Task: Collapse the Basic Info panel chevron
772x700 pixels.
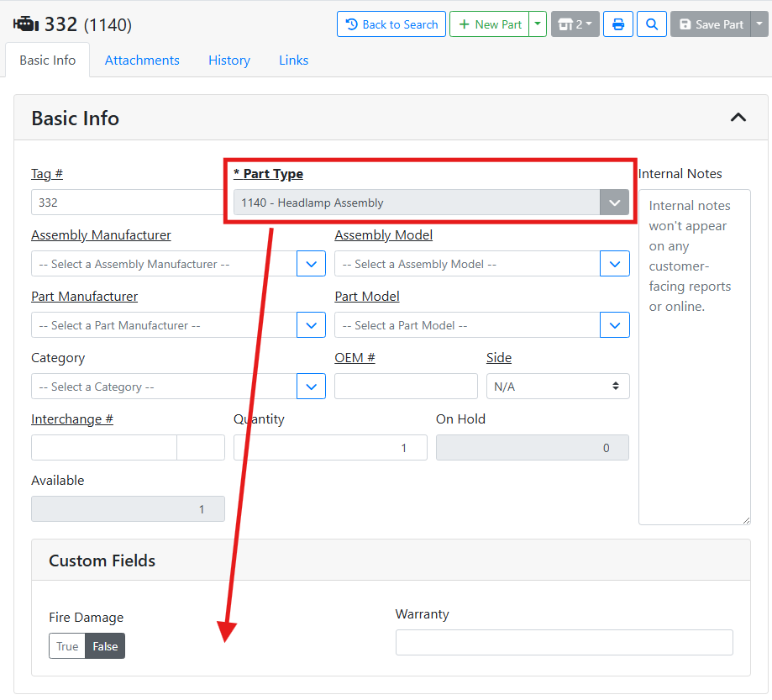Action: tap(738, 118)
